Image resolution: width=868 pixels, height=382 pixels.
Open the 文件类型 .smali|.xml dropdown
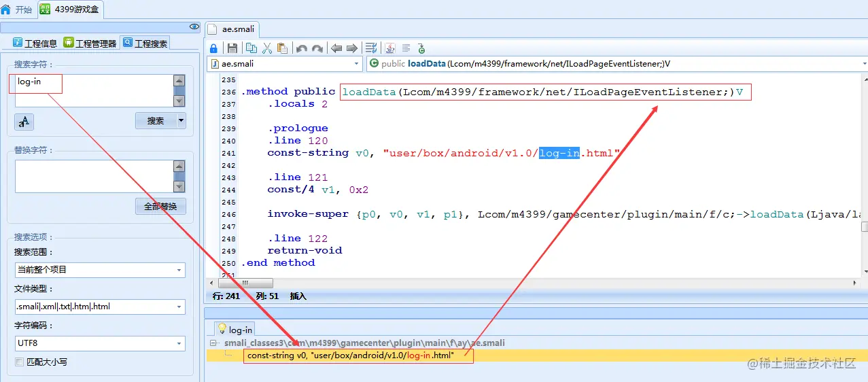coord(179,307)
